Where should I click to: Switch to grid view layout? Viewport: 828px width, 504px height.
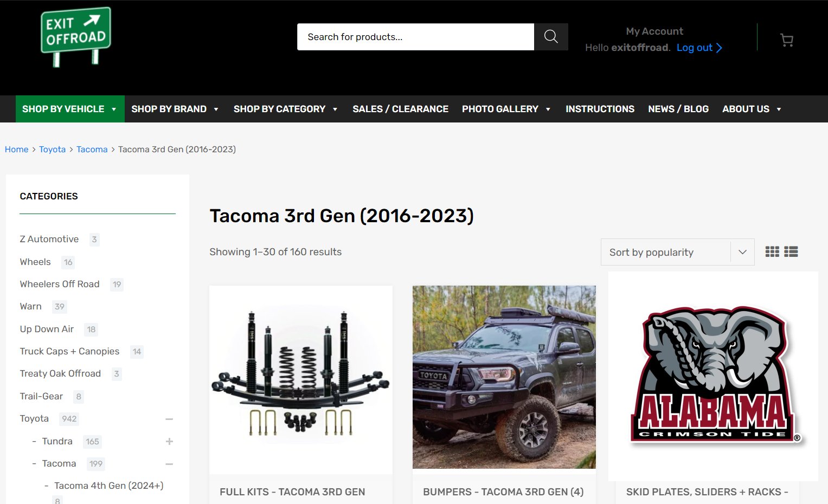pos(772,251)
